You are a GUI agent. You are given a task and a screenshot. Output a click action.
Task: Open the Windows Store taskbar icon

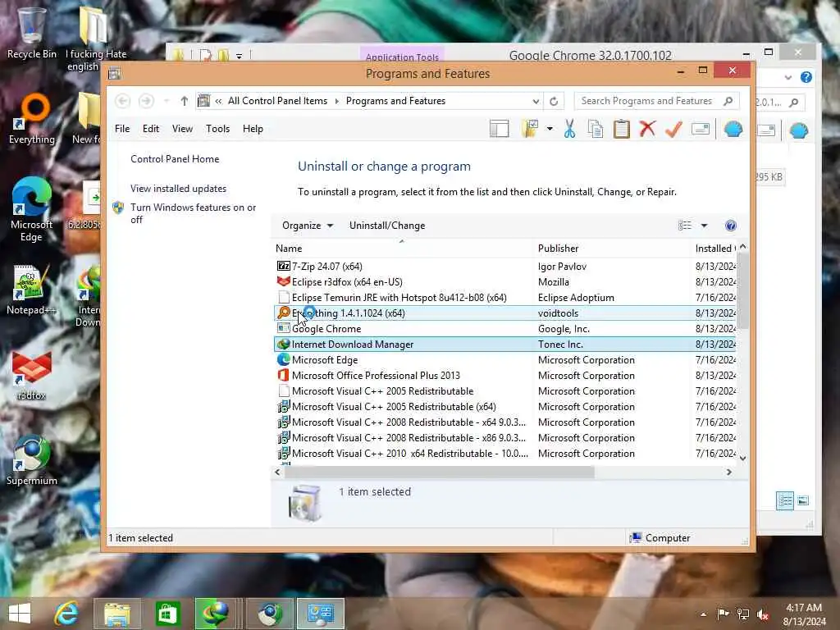[x=167, y=614]
